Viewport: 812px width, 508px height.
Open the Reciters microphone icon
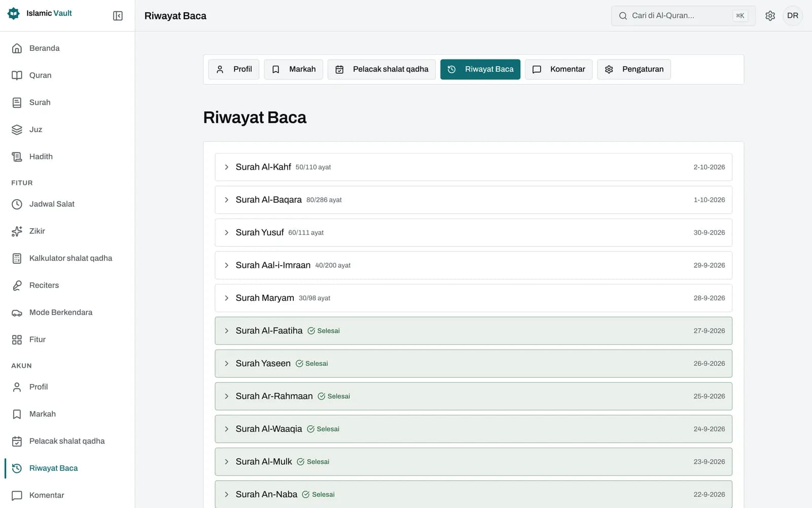[x=17, y=285]
